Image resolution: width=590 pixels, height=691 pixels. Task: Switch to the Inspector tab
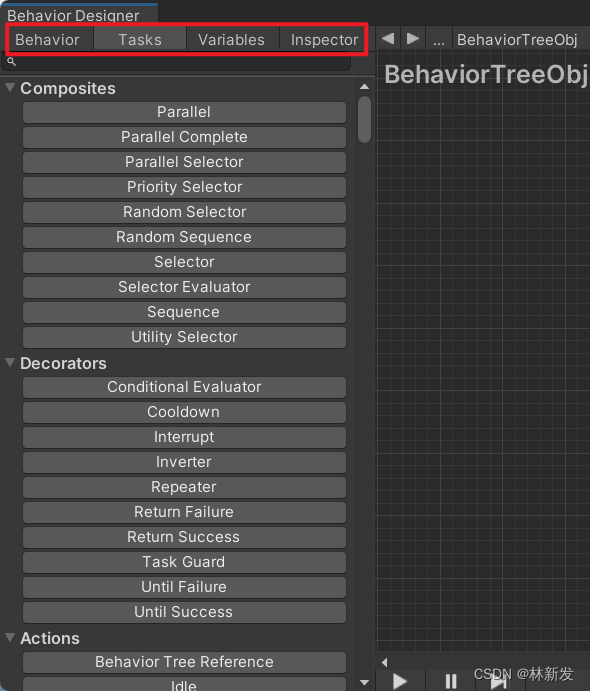coord(324,40)
